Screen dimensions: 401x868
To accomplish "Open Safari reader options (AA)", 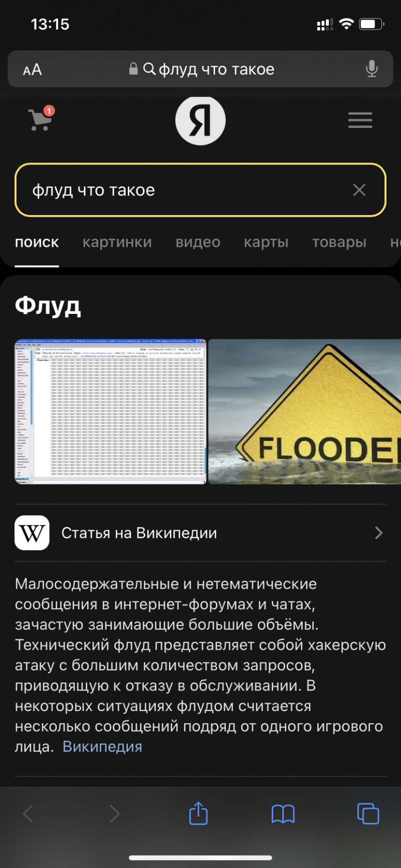I will [x=33, y=70].
